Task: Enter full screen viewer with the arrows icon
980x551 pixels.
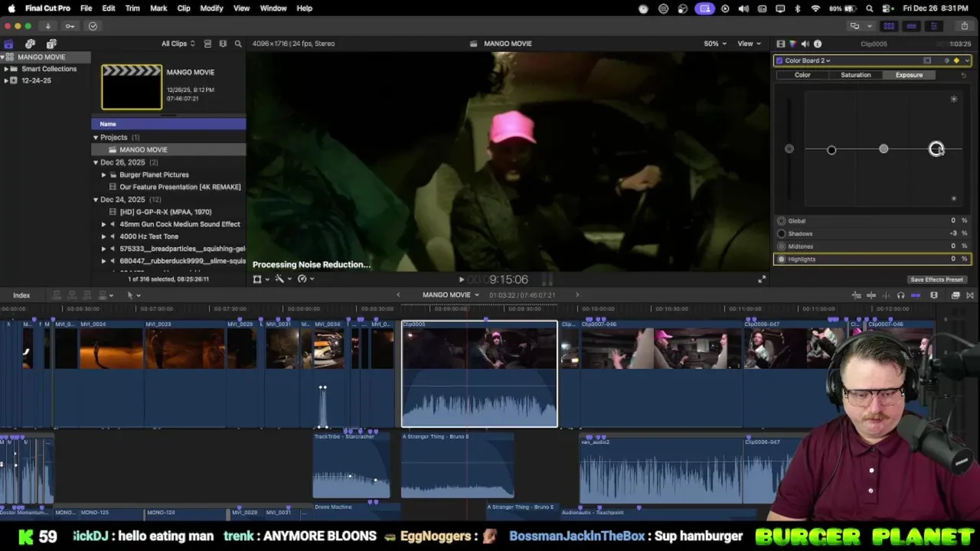Action: (762, 279)
